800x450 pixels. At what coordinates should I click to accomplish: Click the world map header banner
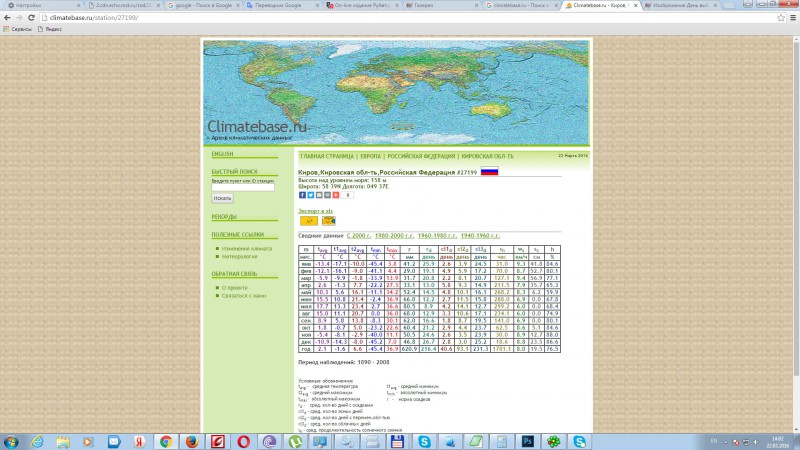pyautogui.click(x=396, y=92)
